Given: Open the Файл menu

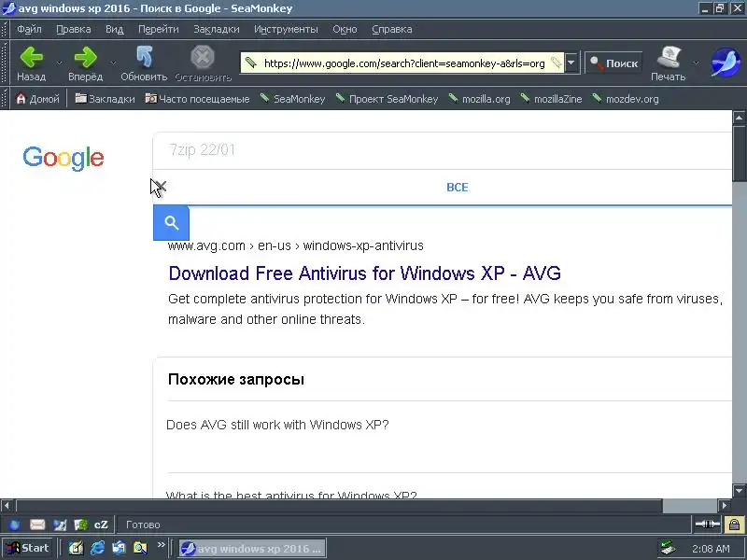Looking at the screenshot, I should pyautogui.click(x=29, y=29).
